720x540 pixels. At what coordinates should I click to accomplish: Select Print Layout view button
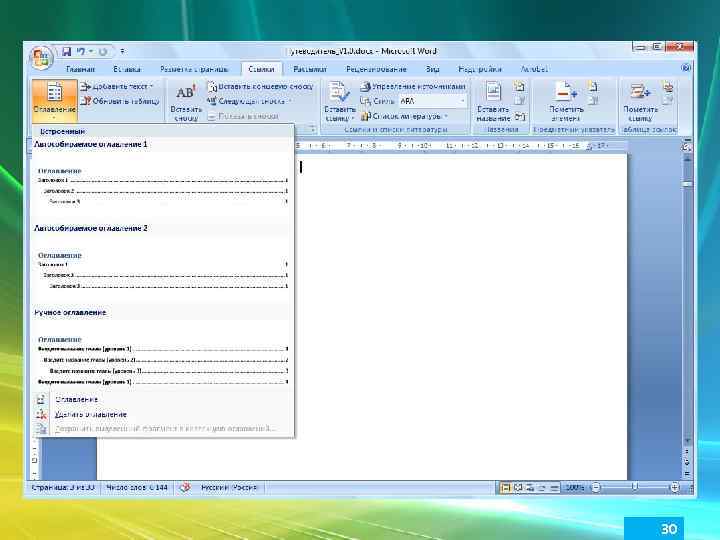pyautogui.click(x=506, y=488)
